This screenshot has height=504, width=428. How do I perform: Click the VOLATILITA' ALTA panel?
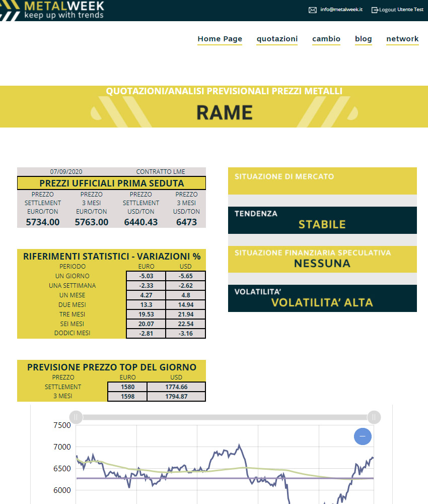[x=322, y=298]
